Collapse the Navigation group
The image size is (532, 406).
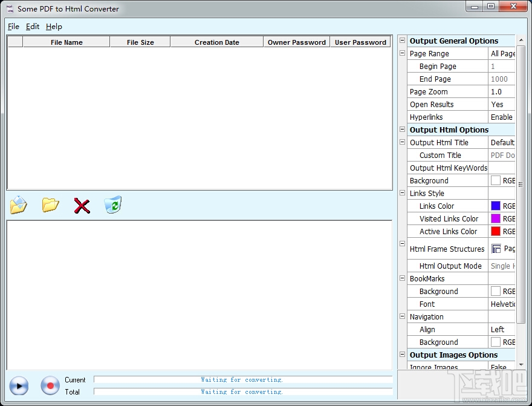coord(403,316)
